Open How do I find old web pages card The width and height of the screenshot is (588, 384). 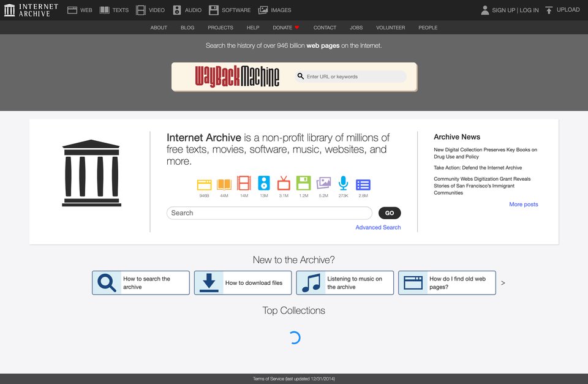click(447, 283)
